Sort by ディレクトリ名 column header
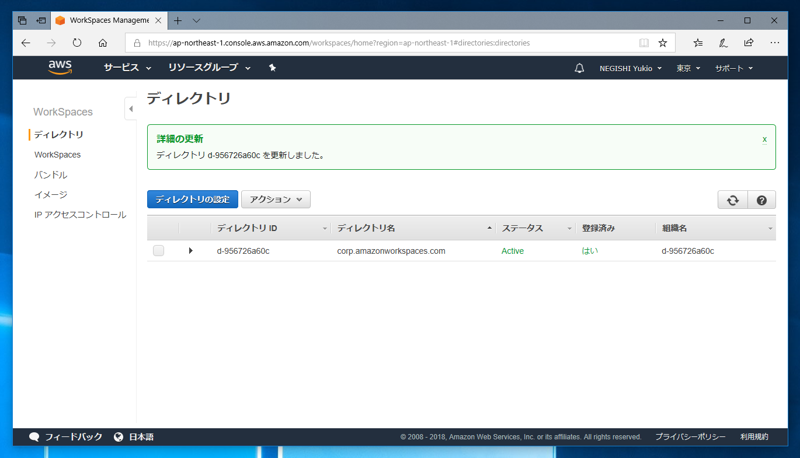Viewport: 800px width, 458px height. click(366, 228)
